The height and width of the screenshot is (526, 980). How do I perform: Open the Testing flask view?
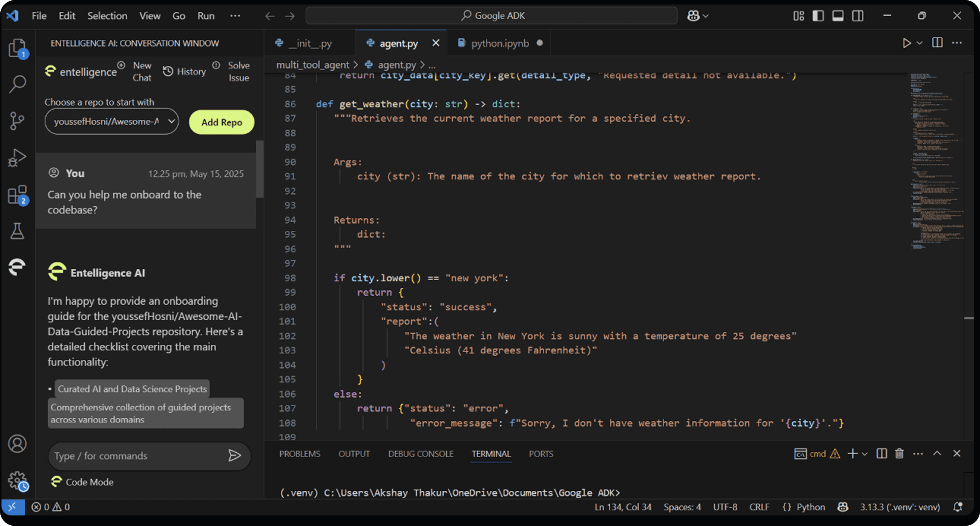[x=17, y=231]
